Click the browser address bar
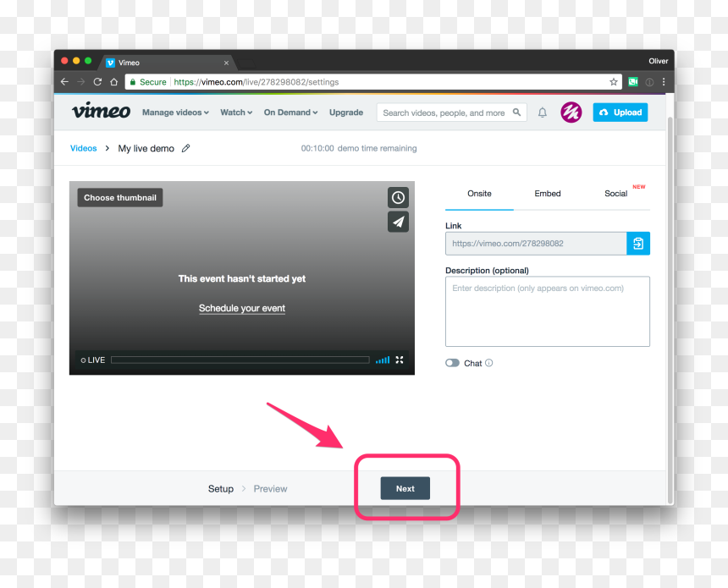Screen dimensions: 728x588 372,82
